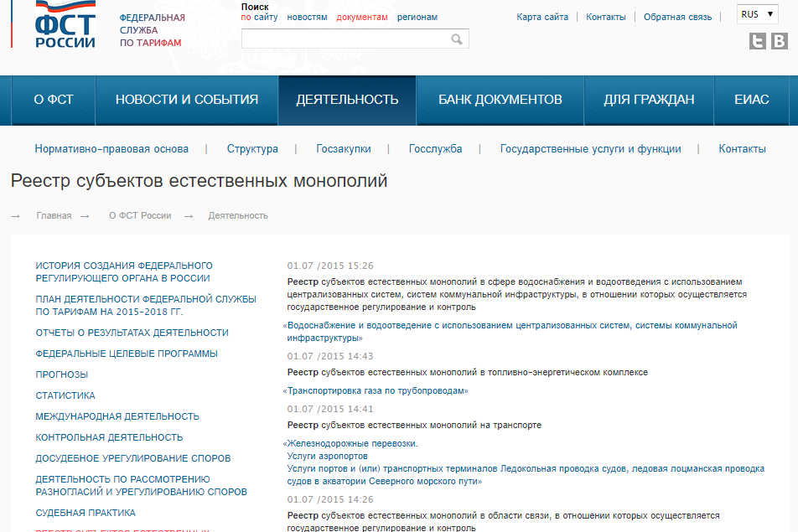The height and width of the screenshot is (532, 798).
Task: Open the БАНК ДОКУМЕНТОВ menu
Action: tap(500, 98)
